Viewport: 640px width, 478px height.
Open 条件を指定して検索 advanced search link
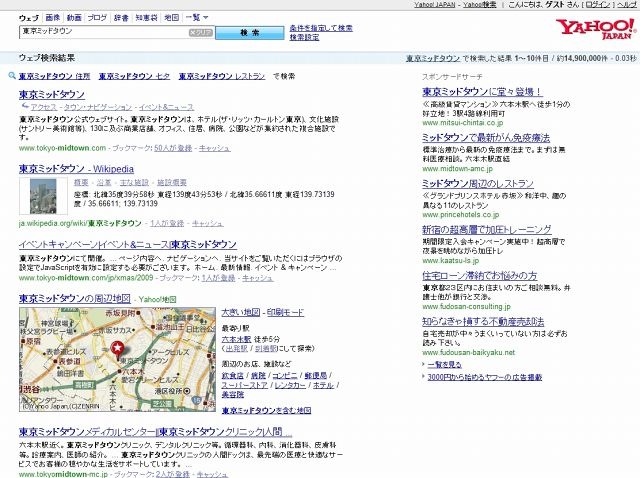point(321,28)
